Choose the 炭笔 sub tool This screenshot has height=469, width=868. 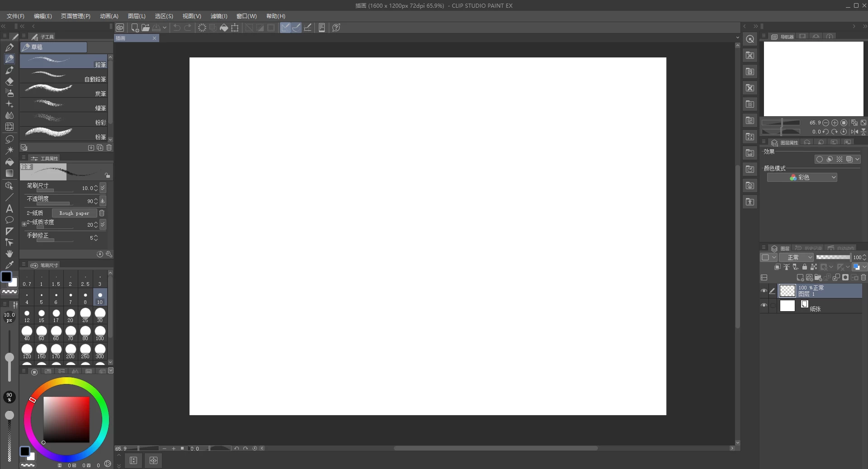pyautogui.click(x=63, y=90)
